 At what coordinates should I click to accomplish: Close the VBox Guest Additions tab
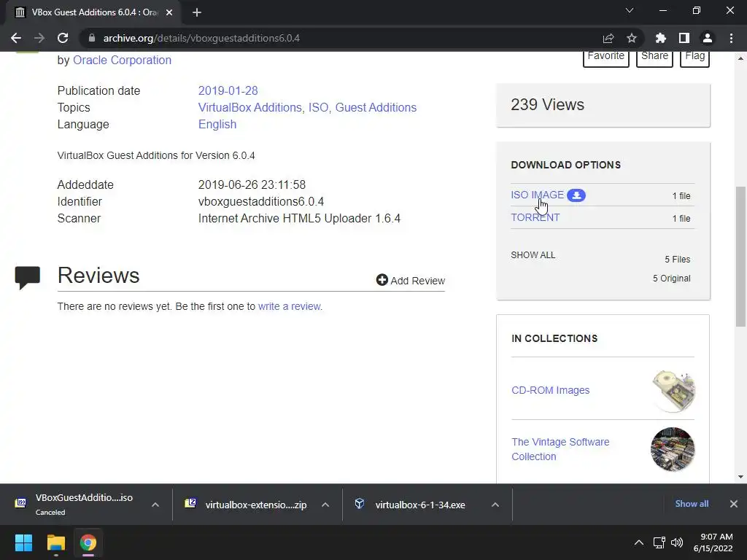point(169,12)
